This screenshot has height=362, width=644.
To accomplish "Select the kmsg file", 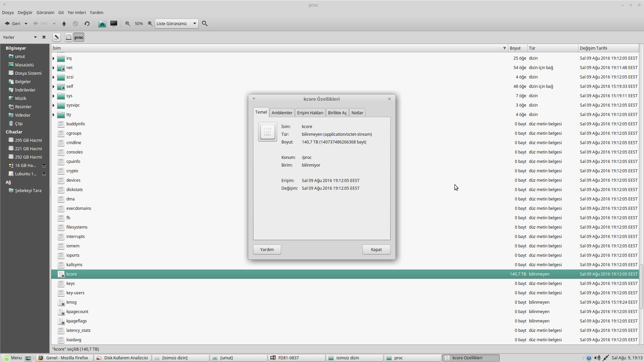I will click(x=71, y=302).
